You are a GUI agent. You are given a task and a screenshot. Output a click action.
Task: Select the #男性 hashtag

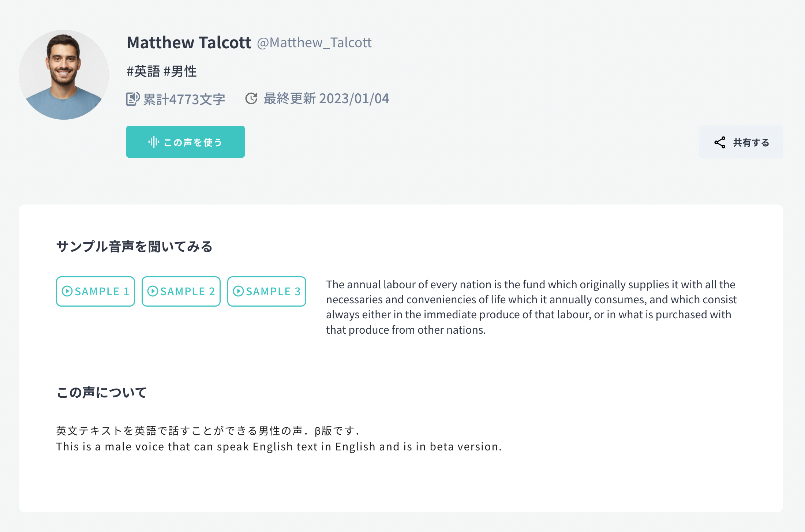pyautogui.click(x=180, y=71)
